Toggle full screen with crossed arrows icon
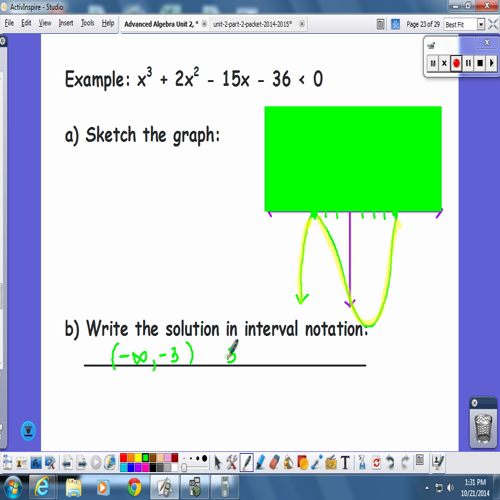The height and width of the screenshot is (500, 500). [x=493, y=24]
